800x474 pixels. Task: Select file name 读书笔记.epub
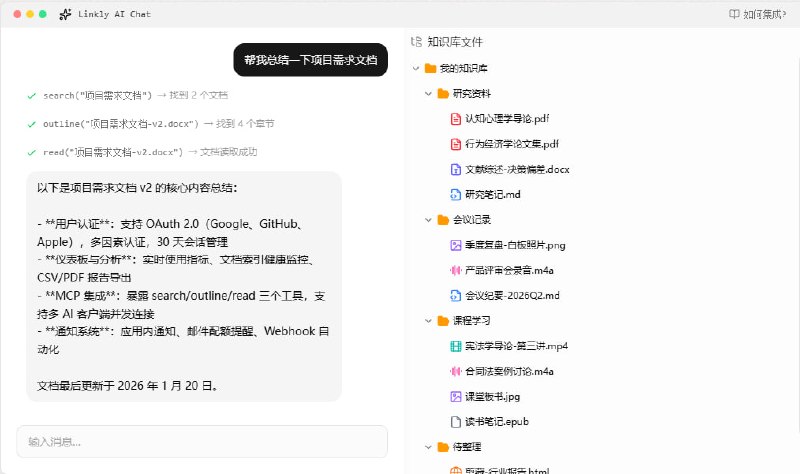pyautogui.click(x=497, y=422)
